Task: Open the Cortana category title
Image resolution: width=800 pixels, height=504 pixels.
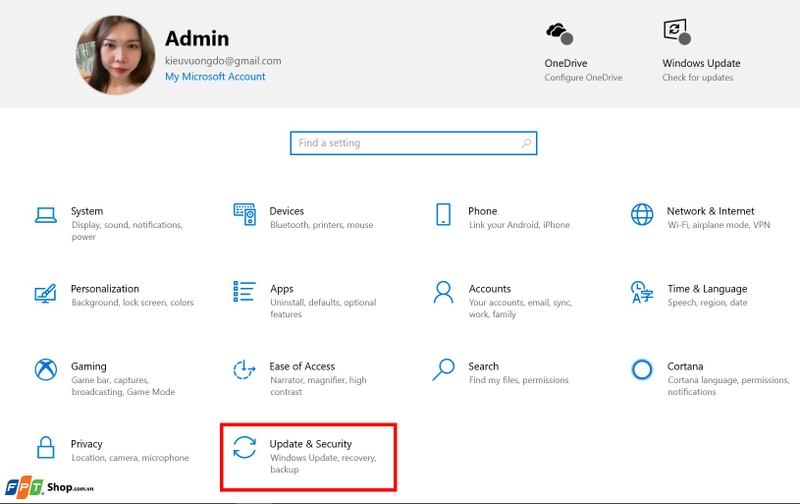Action: pyautogui.click(x=685, y=366)
